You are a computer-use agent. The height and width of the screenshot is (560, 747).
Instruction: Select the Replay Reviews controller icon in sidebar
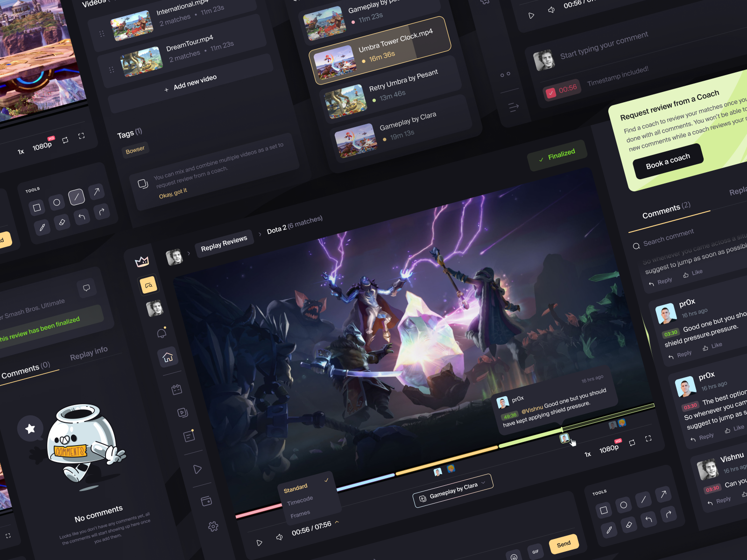coord(149,285)
